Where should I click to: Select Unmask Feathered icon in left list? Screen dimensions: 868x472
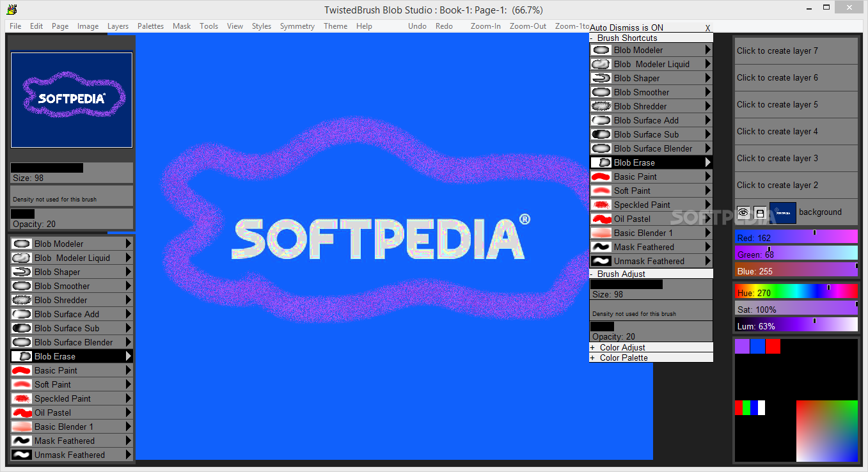(22, 455)
